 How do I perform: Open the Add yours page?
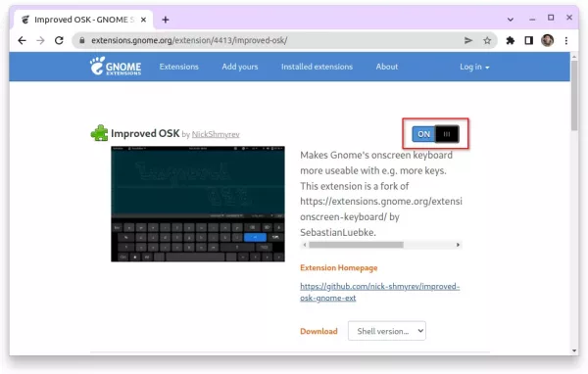click(240, 67)
